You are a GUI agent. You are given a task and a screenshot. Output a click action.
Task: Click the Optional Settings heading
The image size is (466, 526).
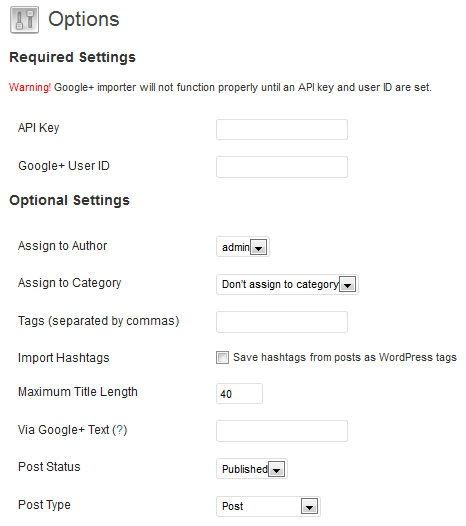click(69, 201)
